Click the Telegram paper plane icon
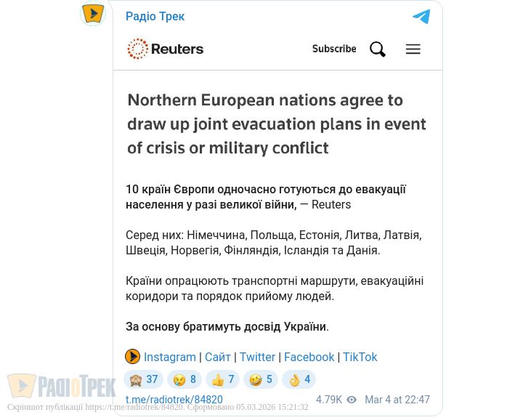523x420 pixels. coord(421,16)
